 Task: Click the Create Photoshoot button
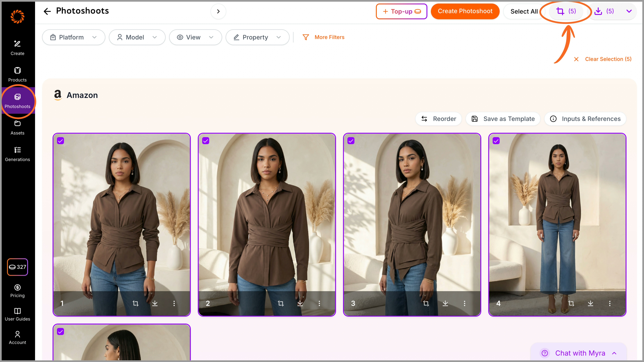pos(465,11)
